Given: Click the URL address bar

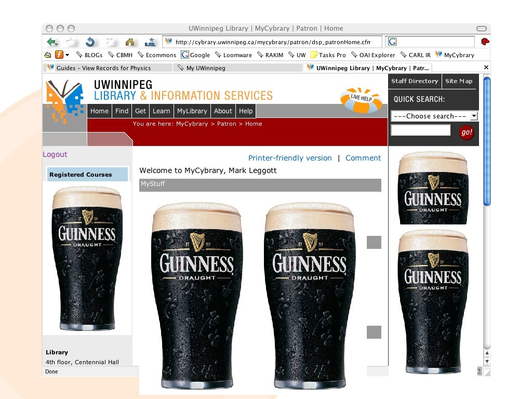Looking at the screenshot, I should click(x=272, y=42).
